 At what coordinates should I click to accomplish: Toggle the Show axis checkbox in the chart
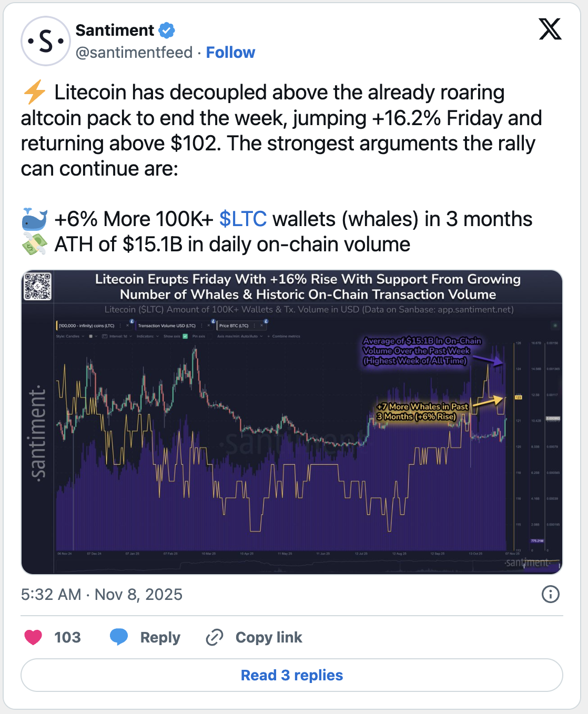185,336
